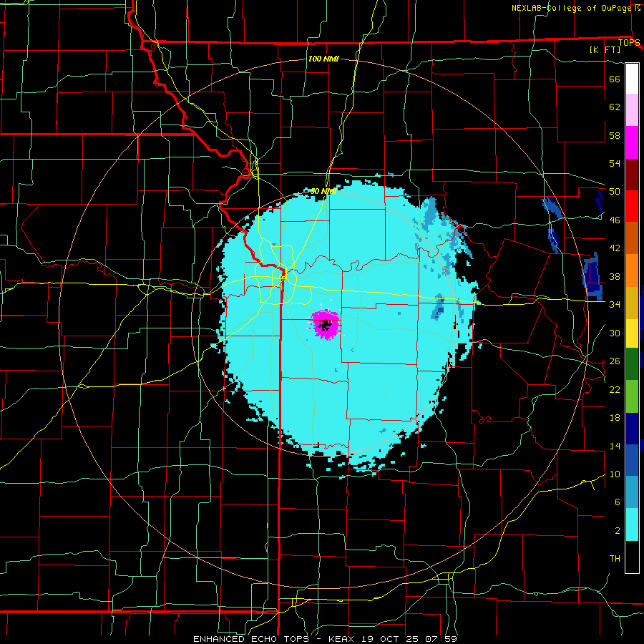Click the 10 scale label

click(x=615, y=474)
